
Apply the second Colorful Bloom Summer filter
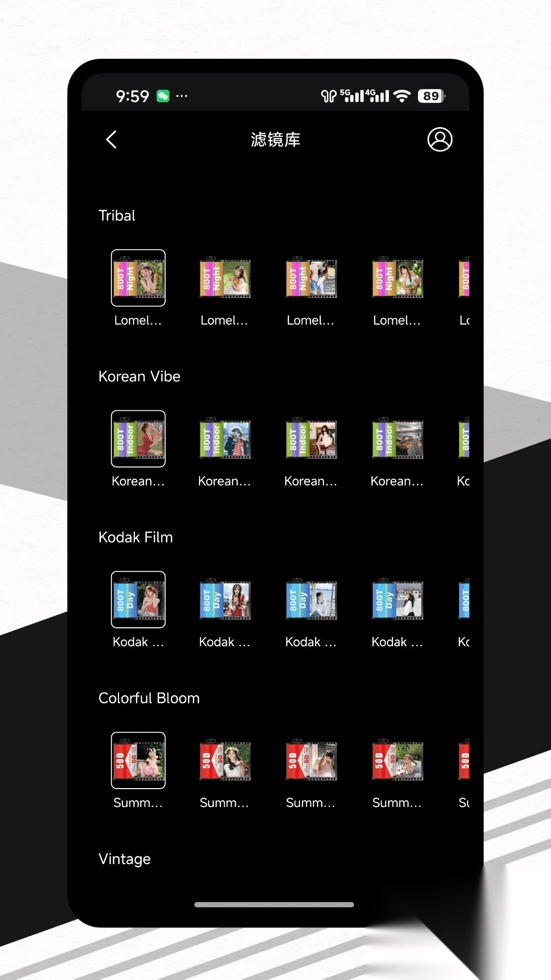click(224, 761)
